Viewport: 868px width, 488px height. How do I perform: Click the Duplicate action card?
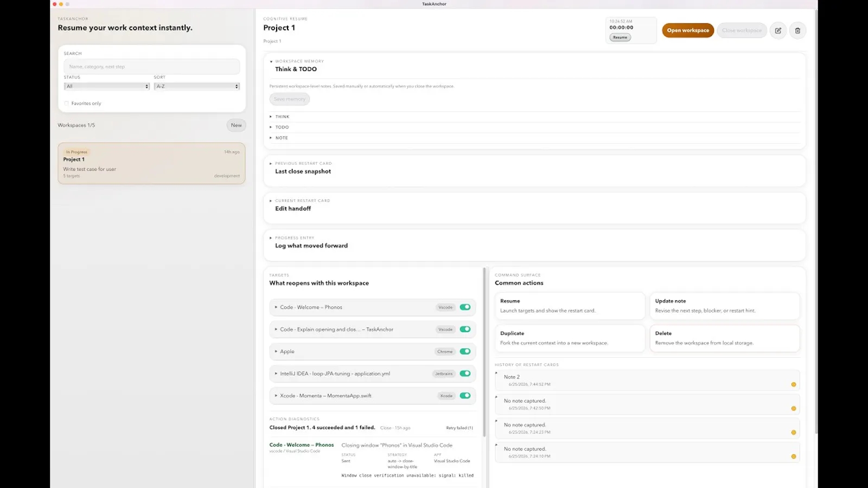[570, 338]
